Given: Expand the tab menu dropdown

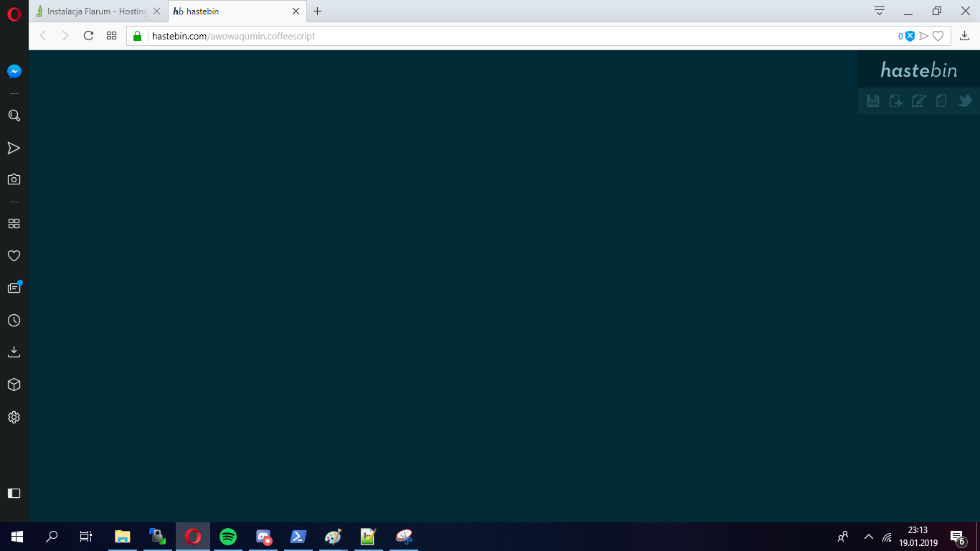Looking at the screenshot, I should coord(880,11).
